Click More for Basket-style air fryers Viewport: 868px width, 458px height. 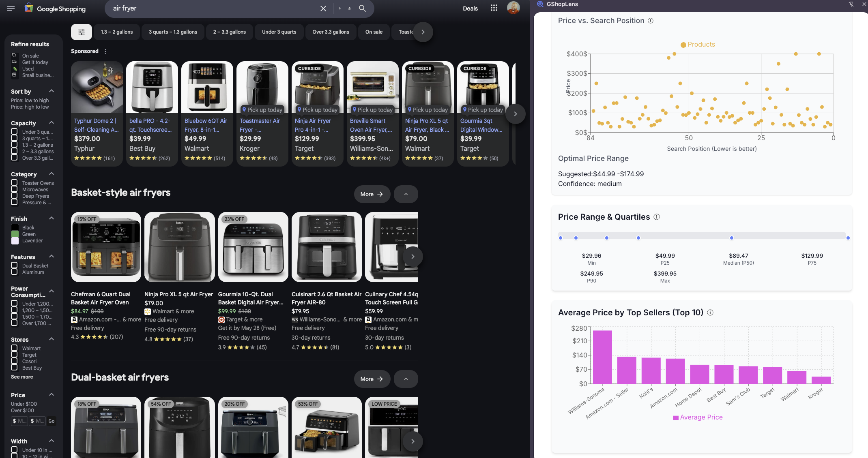click(372, 194)
